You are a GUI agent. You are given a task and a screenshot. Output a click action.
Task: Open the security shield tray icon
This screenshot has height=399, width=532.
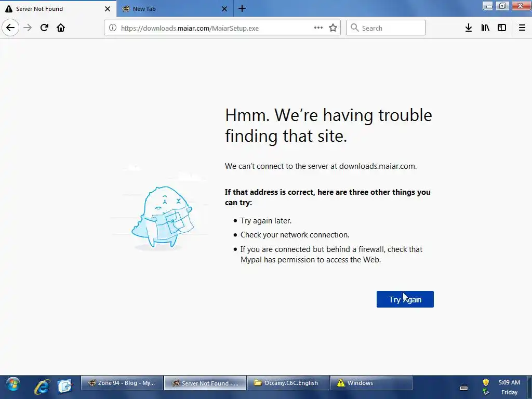[x=486, y=382]
